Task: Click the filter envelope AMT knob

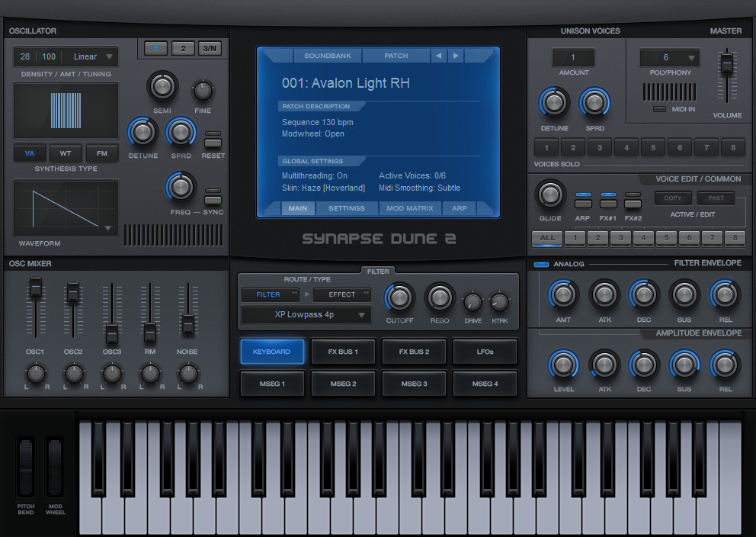Action: pos(563,294)
